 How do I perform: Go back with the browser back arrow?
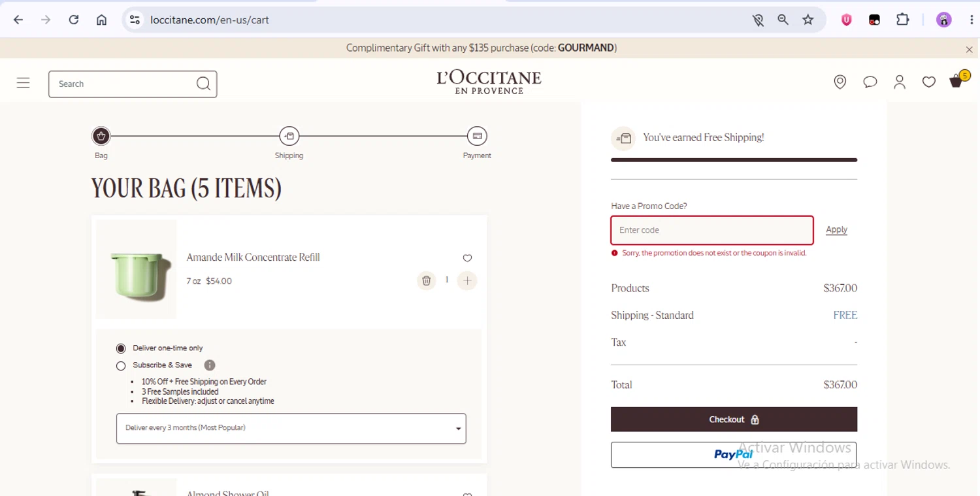[18, 20]
